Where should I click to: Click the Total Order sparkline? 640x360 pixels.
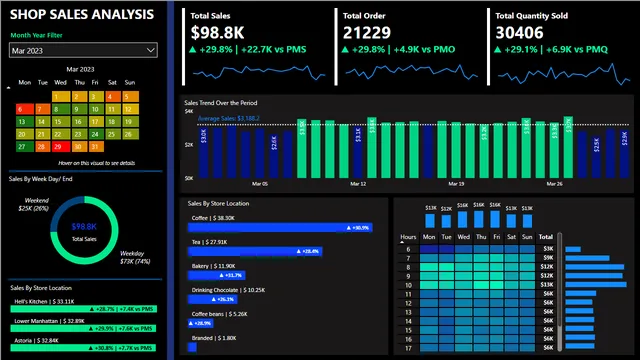(x=411, y=72)
